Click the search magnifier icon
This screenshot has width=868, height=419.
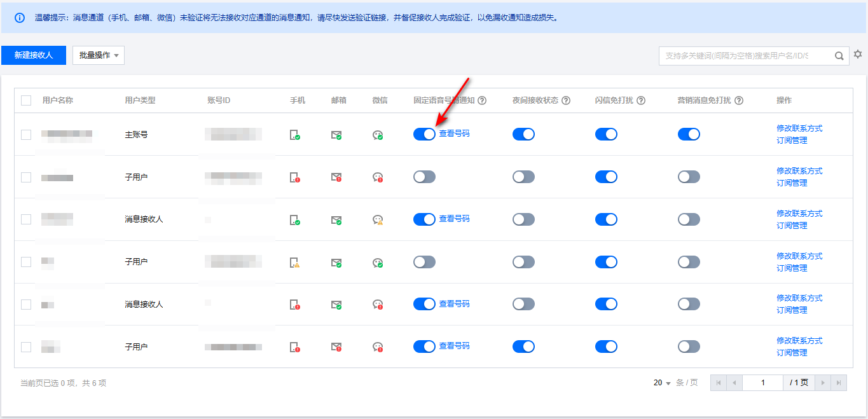(839, 55)
